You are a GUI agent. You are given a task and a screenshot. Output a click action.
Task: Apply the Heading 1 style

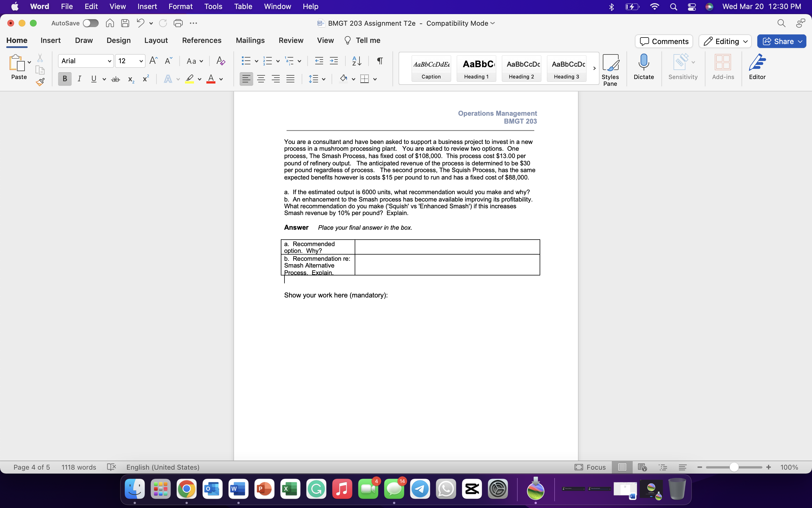pyautogui.click(x=476, y=69)
